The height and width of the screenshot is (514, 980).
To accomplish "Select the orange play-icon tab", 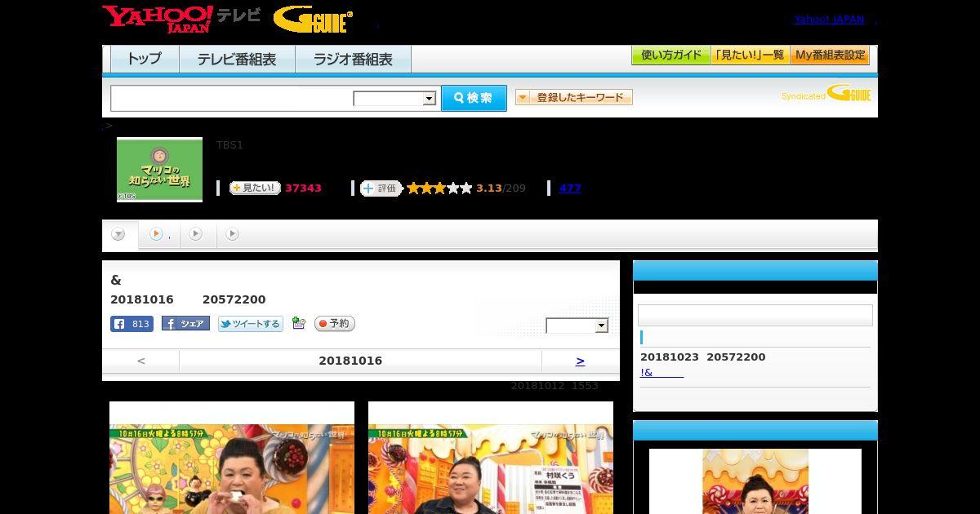I will (x=159, y=235).
